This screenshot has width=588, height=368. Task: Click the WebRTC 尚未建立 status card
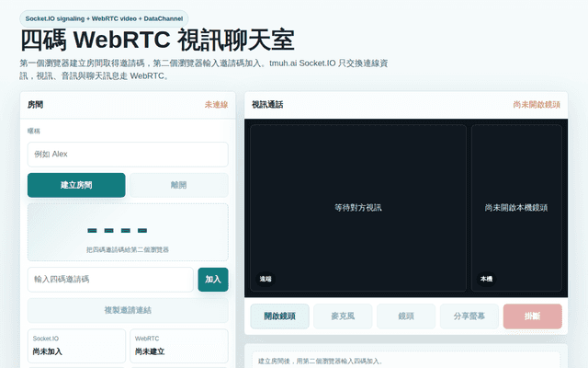pos(179,346)
